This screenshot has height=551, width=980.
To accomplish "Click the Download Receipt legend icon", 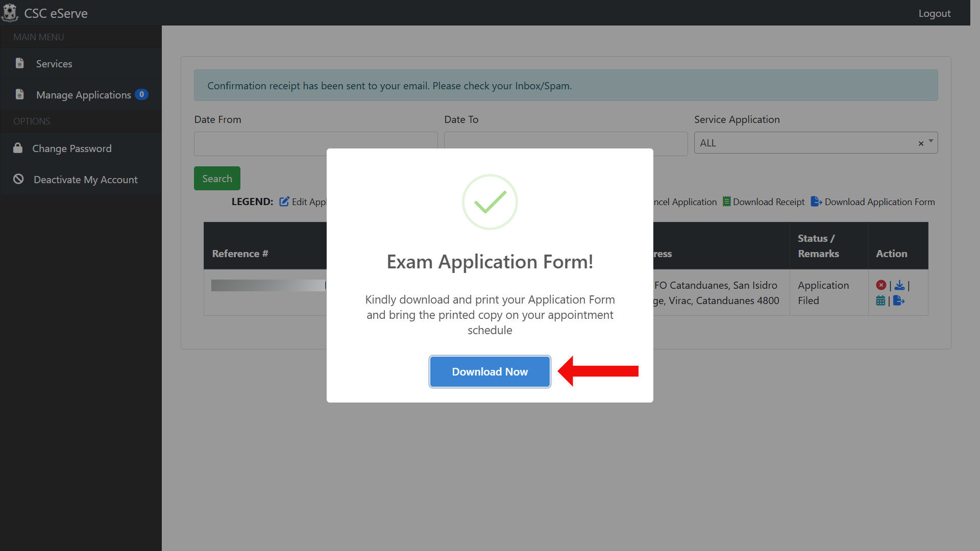I will [x=726, y=202].
